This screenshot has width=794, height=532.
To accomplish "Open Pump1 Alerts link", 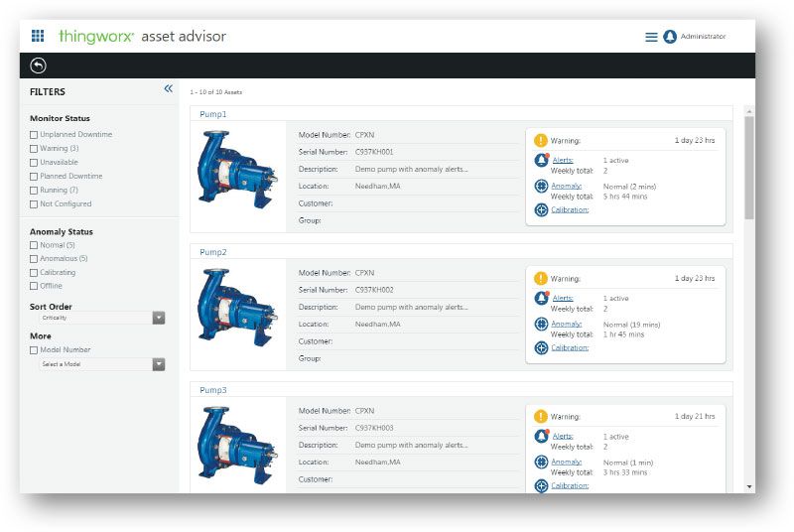I will pos(563,160).
